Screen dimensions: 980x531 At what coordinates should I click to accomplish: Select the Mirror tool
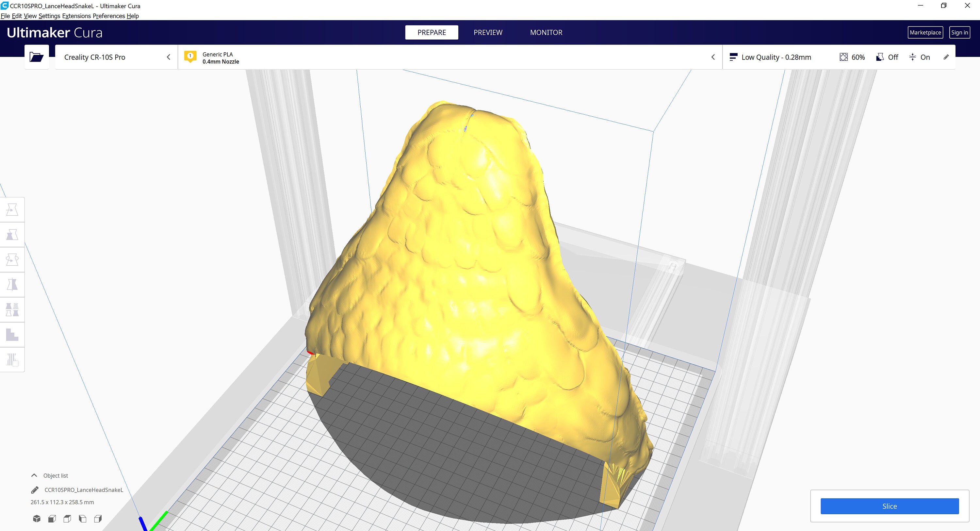[x=12, y=284]
